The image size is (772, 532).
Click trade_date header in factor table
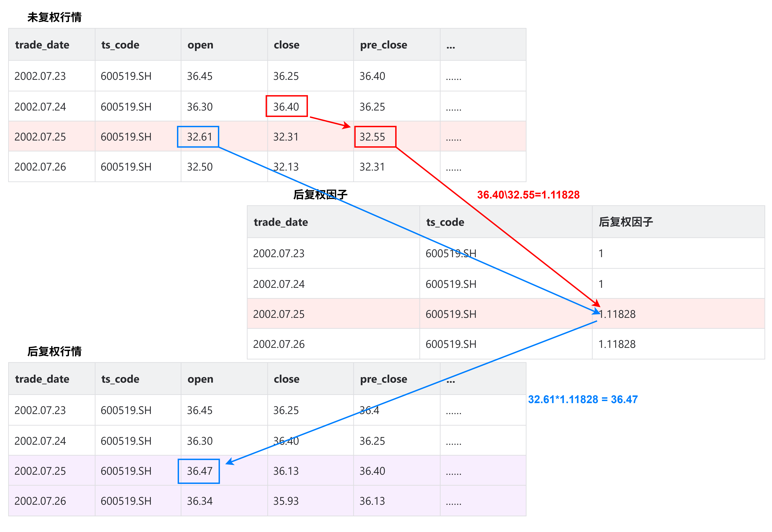coord(281,222)
